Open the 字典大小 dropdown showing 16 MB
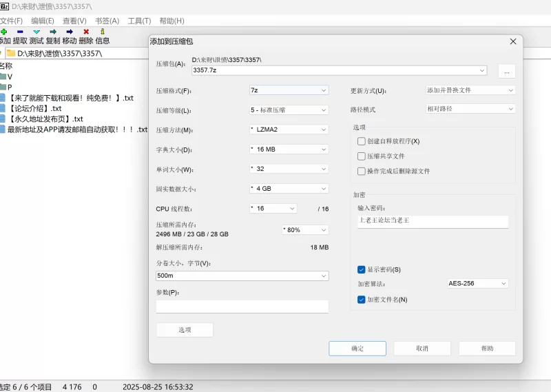Image resolution: width=551 pixels, height=392 pixels. click(289, 149)
